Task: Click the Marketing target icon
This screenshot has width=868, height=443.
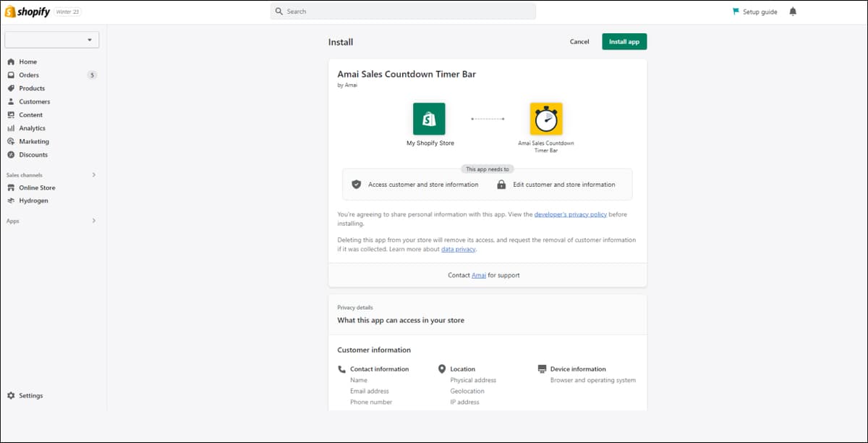Action: (x=11, y=141)
